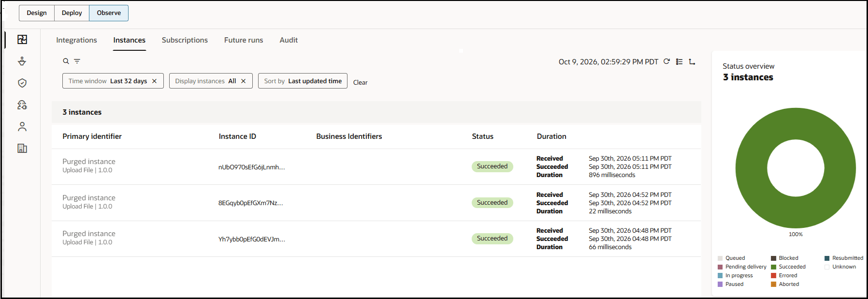Open the user gear sidebar icon
This screenshot has width=868, height=299.
click(x=22, y=105)
